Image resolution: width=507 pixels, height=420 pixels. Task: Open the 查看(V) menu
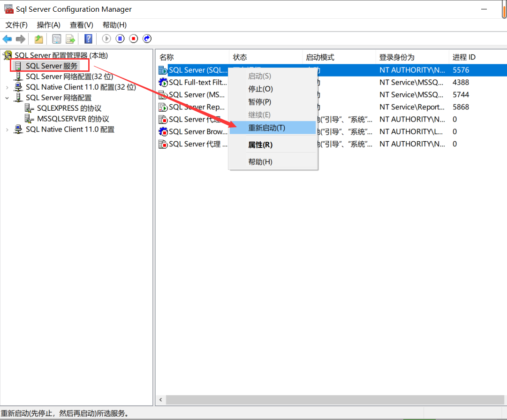82,25
